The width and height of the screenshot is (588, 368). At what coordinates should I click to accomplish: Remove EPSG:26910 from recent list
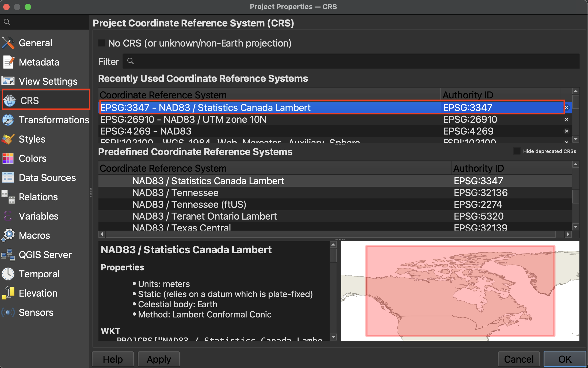(566, 119)
